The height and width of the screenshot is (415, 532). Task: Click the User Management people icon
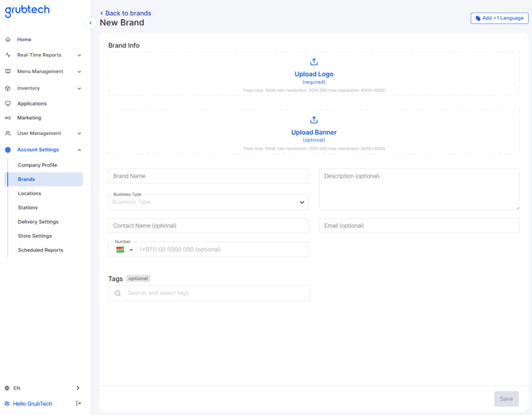tap(8, 133)
